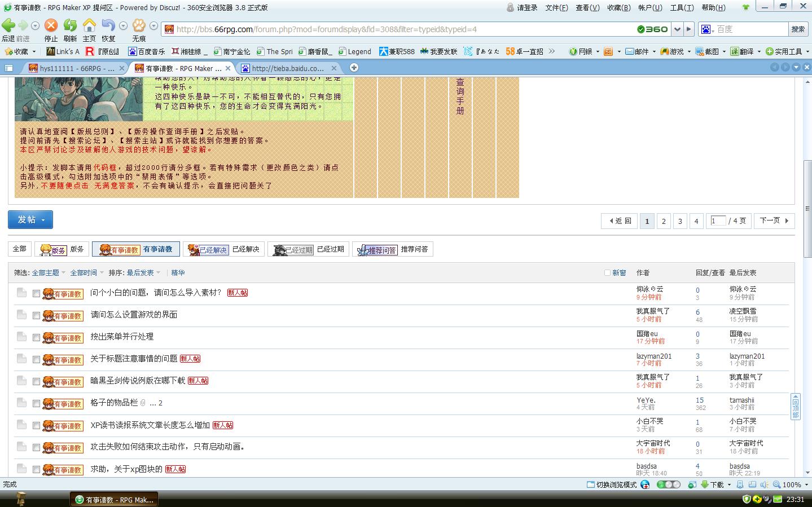Click the 切换浏览模式 status bar icon
812x507 pixels.
pyautogui.click(x=591, y=484)
